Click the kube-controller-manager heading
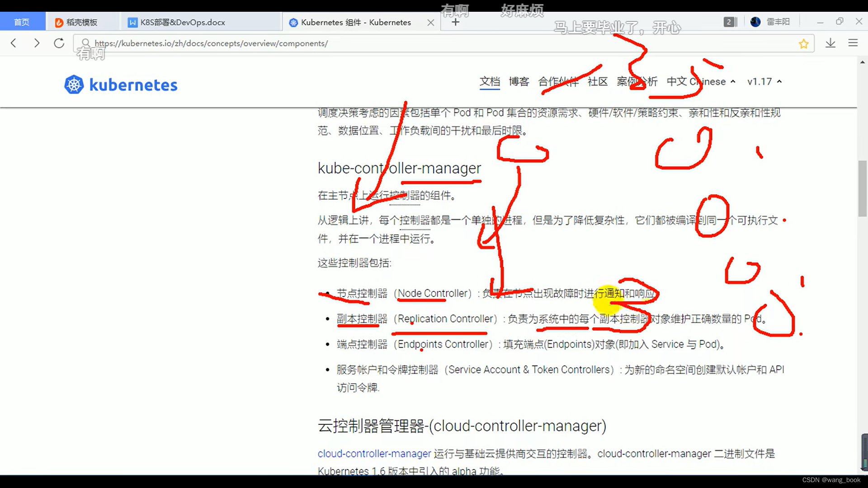 click(x=399, y=168)
